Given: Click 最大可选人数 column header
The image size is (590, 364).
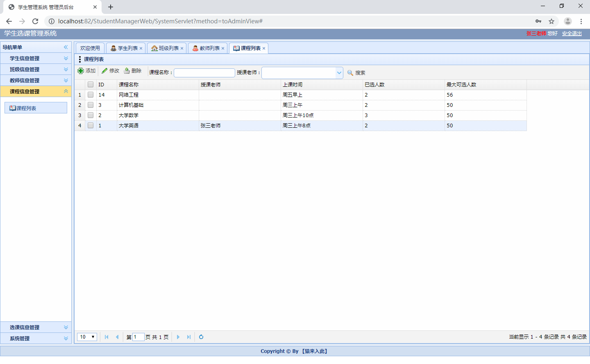Looking at the screenshot, I should (x=486, y=84).
